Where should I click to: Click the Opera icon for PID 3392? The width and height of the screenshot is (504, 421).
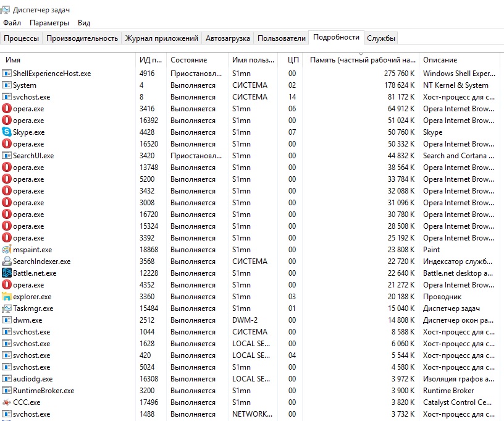[6, 237]
